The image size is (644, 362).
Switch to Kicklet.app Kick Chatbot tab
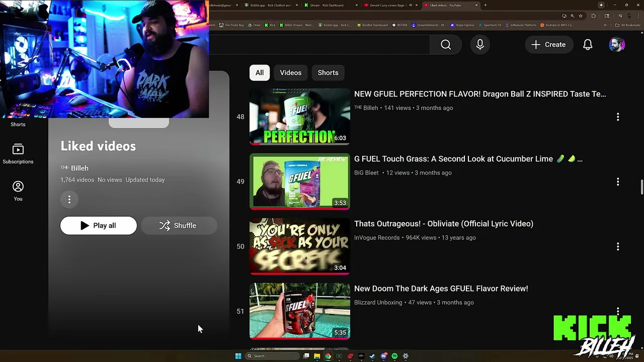point(271,5)
